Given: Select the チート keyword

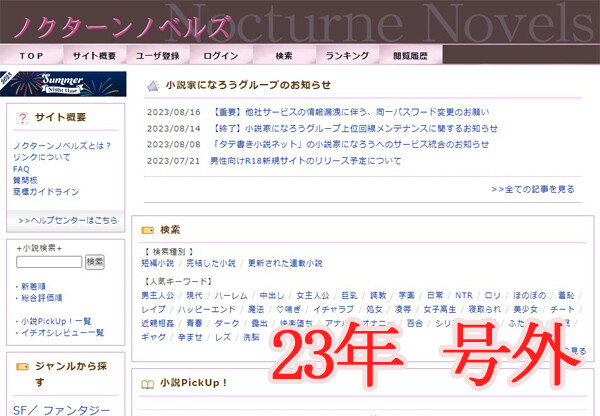Looking at the screenshot, I should (562, 309).
